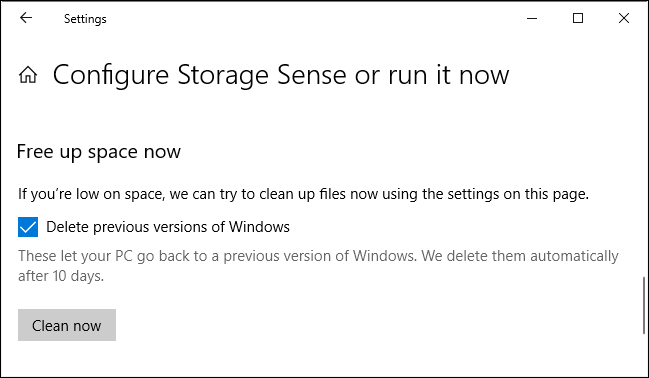Click the 'If you're low on space' description text
The width and height of the screenshot is (649, 378).
(x=303, y=194)
